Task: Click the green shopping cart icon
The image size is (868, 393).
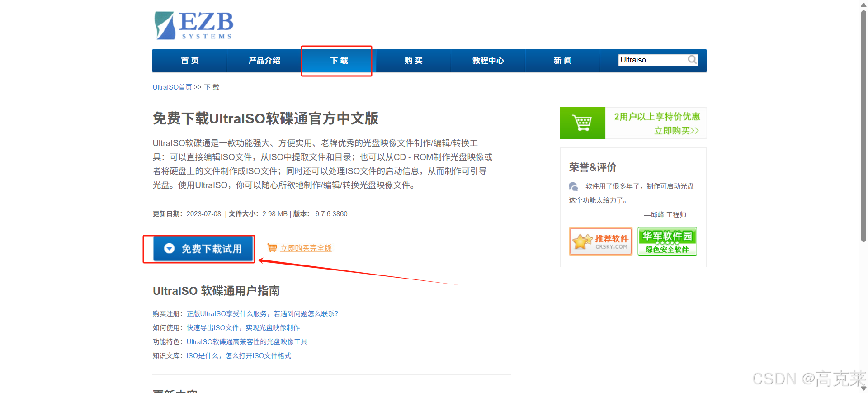Action: pos(582,123)
